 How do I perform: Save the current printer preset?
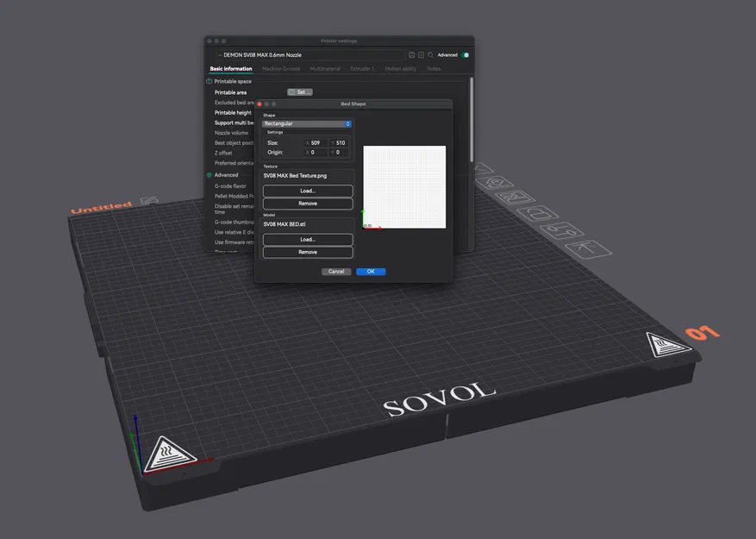click(411, 55)
